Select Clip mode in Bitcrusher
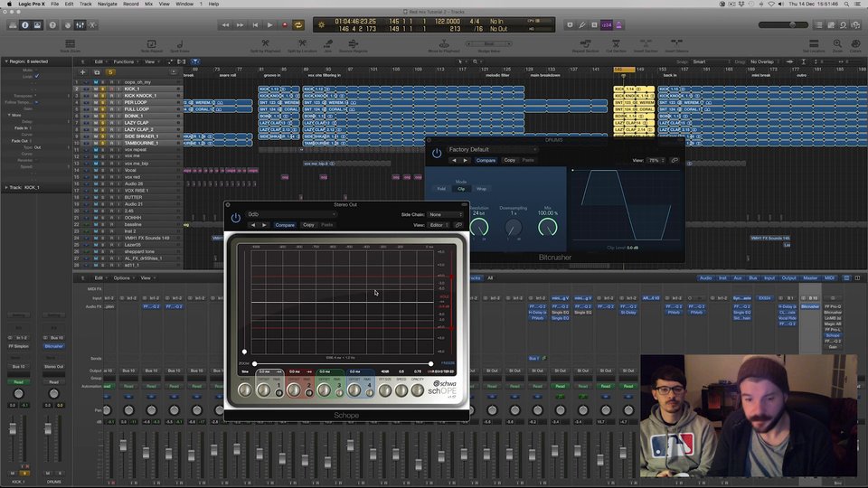 coord(461,189)
